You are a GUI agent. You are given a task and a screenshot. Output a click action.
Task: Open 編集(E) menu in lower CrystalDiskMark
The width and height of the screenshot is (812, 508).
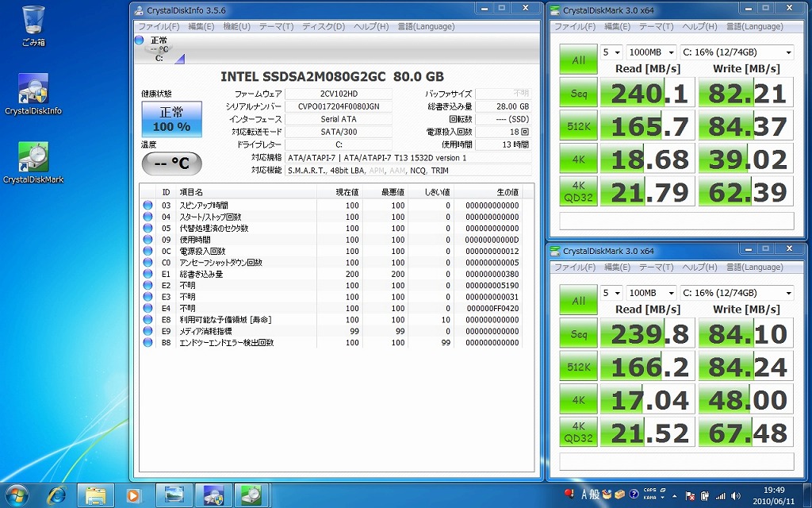click(617, 267)
